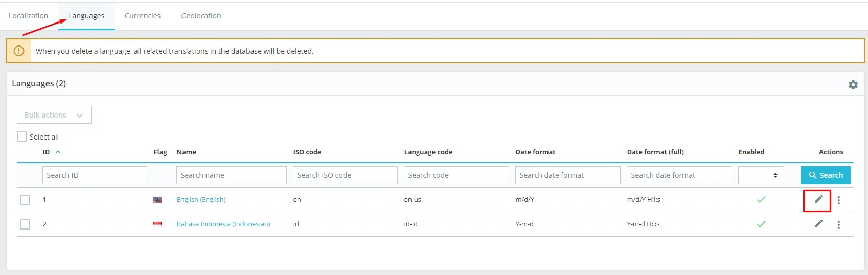Toggle enabled checkmark for Bahasa Indonesia
Image resolution: width=868 pixels, height=275 pixels.
pos(761,224)
